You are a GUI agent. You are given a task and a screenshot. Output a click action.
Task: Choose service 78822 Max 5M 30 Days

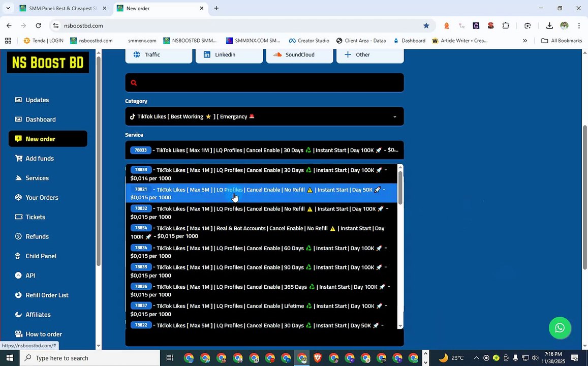(261, 325)
